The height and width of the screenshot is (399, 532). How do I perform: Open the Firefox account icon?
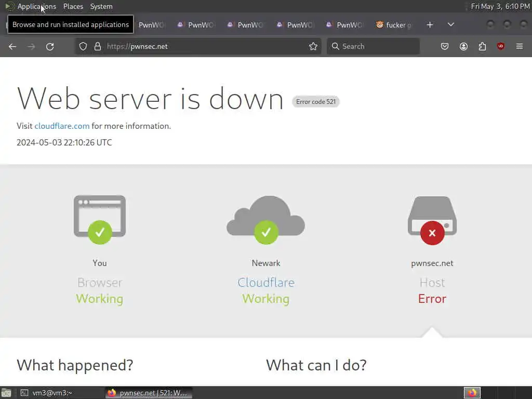[x=463, y=46]
